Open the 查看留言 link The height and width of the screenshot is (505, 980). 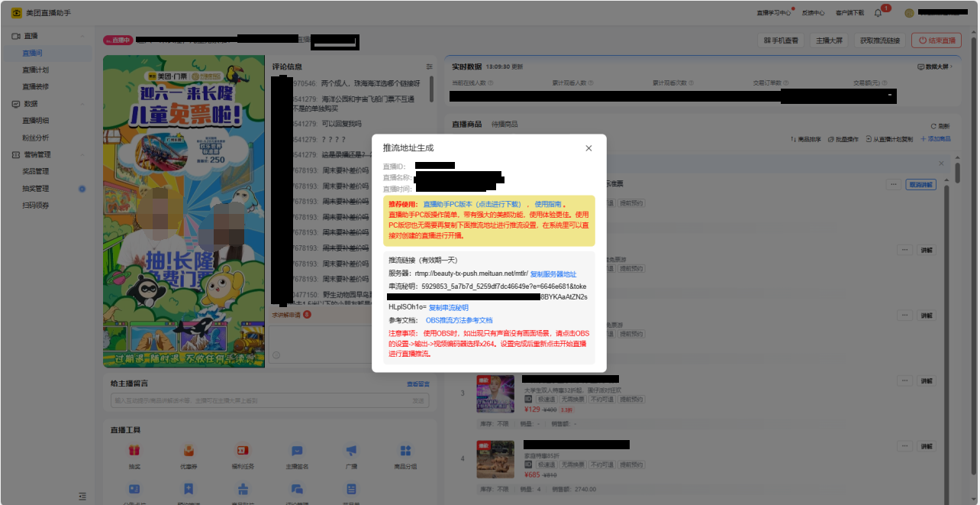418,384
